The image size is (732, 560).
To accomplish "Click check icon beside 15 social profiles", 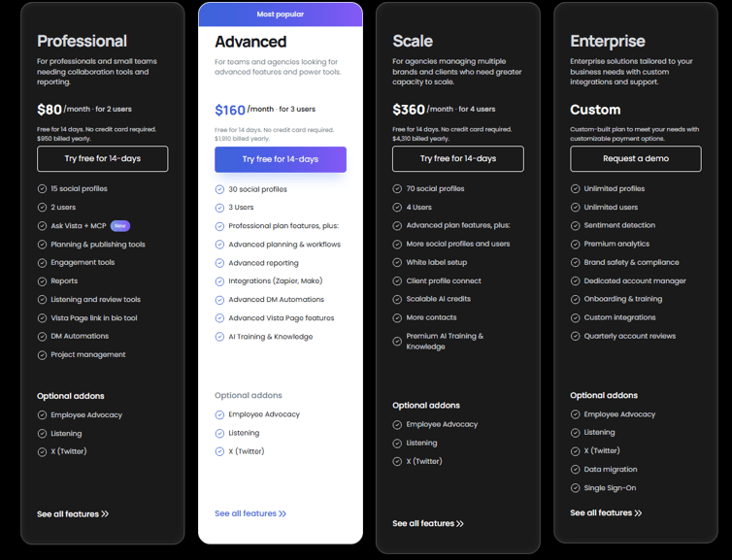I will (42, 188).
